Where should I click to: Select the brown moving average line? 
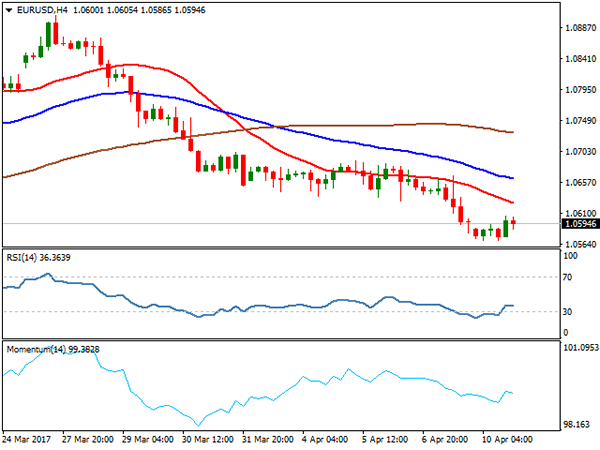coord(344,126)
